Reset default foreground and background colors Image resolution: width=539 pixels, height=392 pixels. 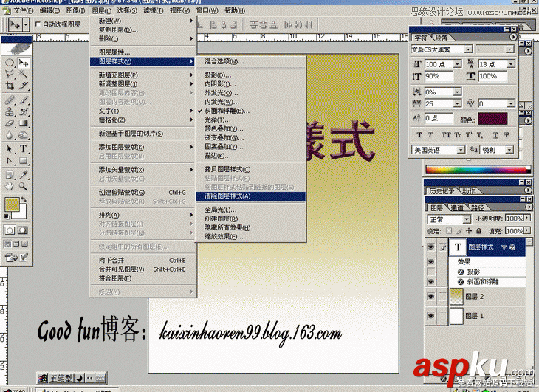tap(7, 216)
